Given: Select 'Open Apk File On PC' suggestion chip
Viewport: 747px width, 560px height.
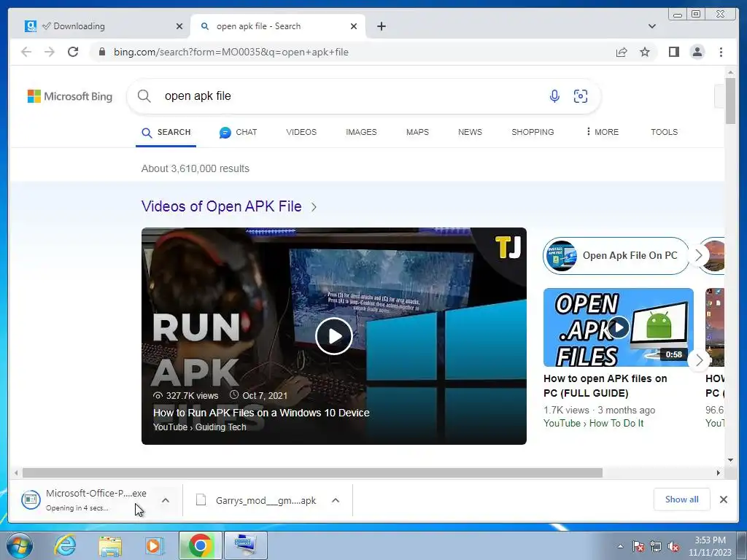Looking at the screenshot, I should [616, 256].
